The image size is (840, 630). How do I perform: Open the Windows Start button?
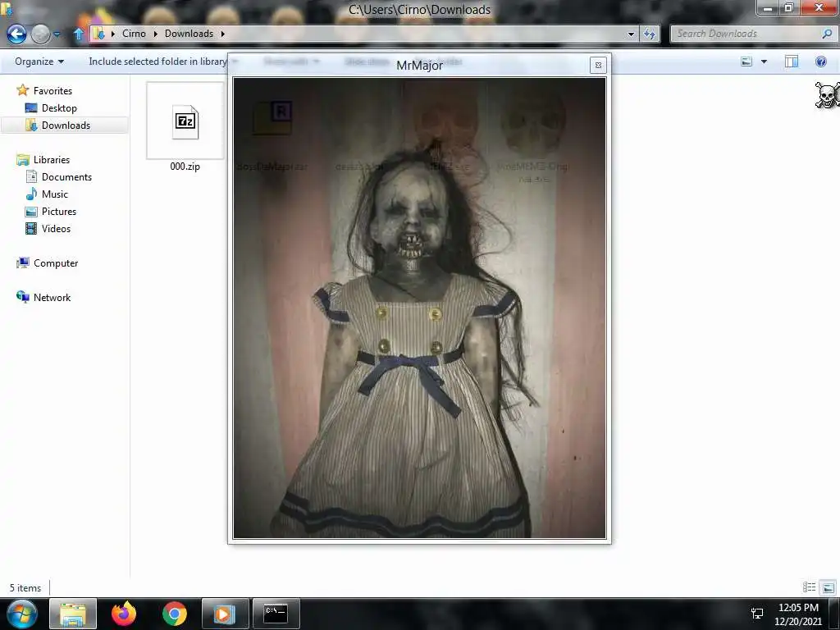tap(22, 614)
